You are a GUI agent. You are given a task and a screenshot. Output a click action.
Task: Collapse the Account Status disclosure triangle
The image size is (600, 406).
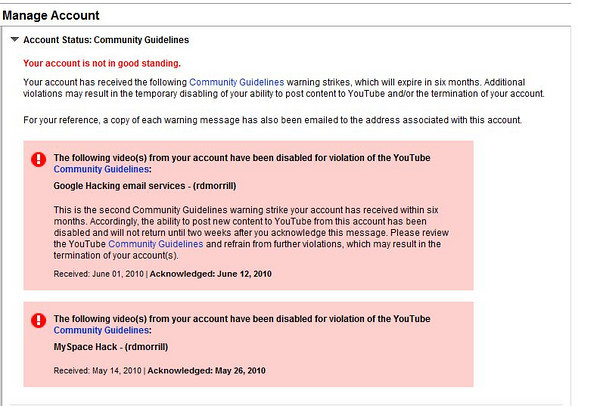coord(15,39)
